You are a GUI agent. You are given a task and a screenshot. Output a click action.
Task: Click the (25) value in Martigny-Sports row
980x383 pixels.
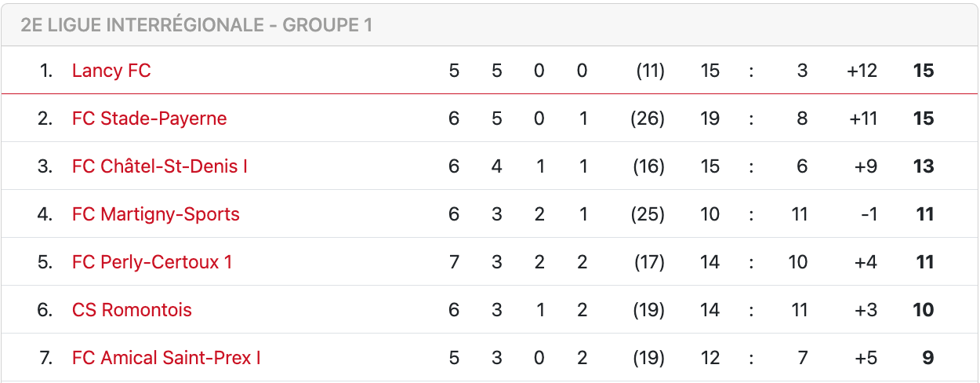pos(648,214)
